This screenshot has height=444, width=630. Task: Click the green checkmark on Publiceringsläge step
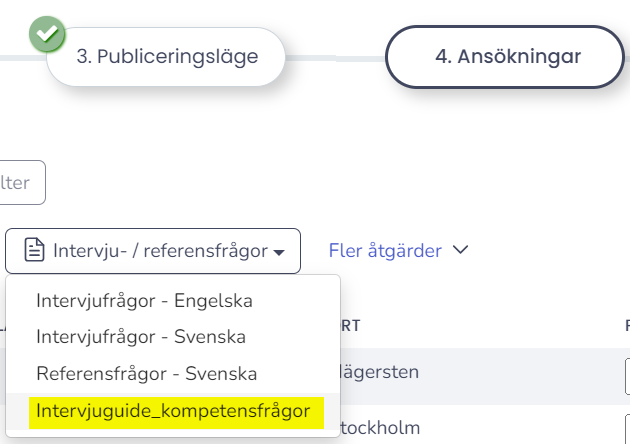[x=47, y=34]
